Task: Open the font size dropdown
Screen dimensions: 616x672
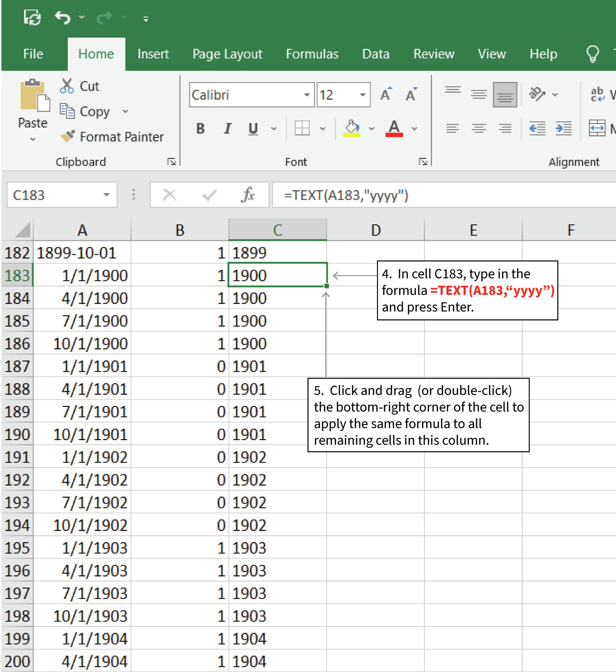Action: pos(362,95)
